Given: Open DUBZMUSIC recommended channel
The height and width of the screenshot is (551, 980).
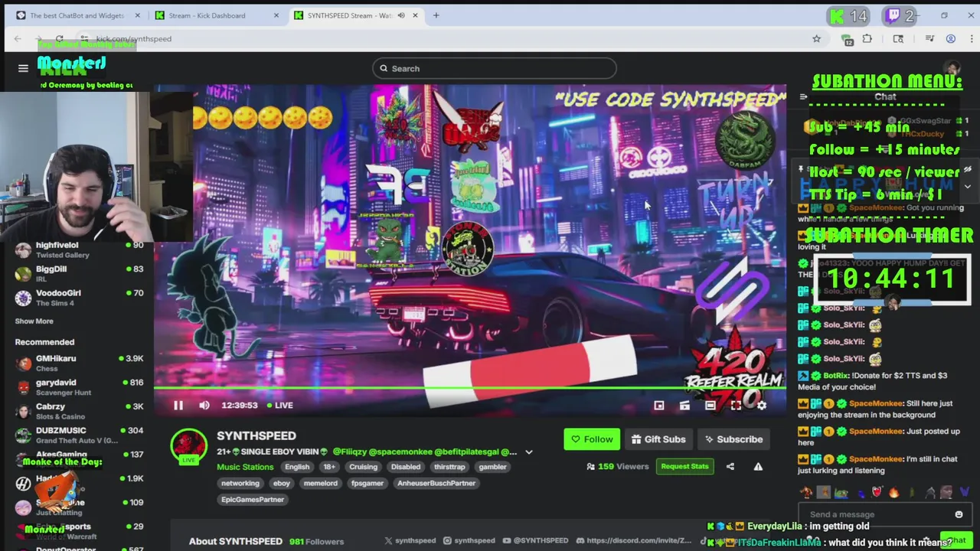Looking at the screenshot, I should pyautogui.click(x=79, y=435).
